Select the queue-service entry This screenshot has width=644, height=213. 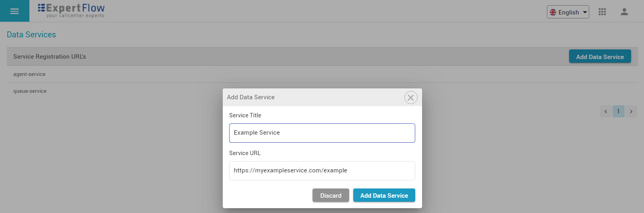[x=30, y=91]
